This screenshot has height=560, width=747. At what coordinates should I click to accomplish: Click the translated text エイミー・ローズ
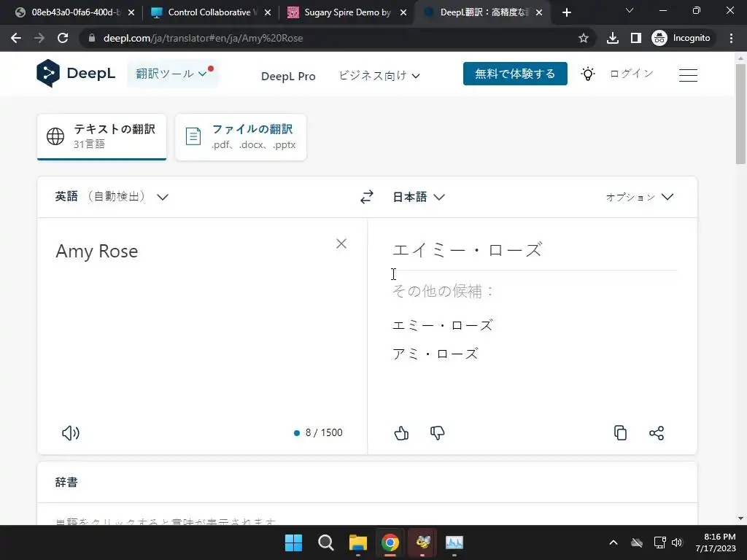click(x=468, y=249)
